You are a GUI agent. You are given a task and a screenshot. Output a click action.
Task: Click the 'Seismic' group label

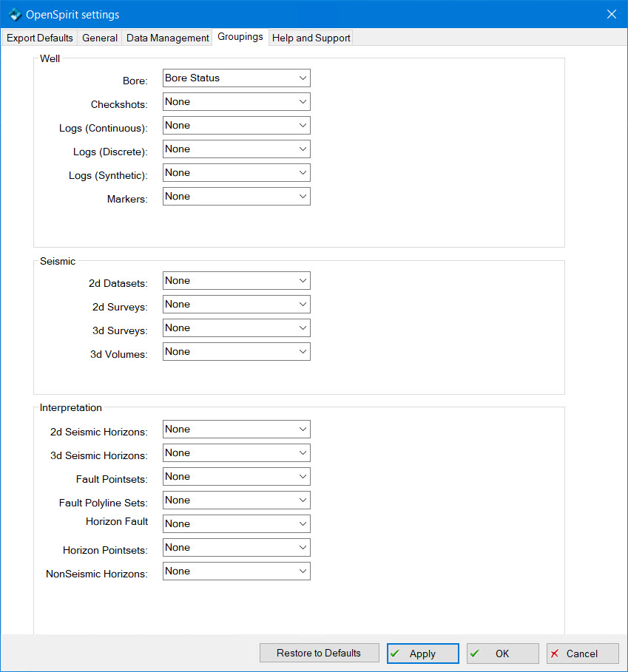pos(58,261)
